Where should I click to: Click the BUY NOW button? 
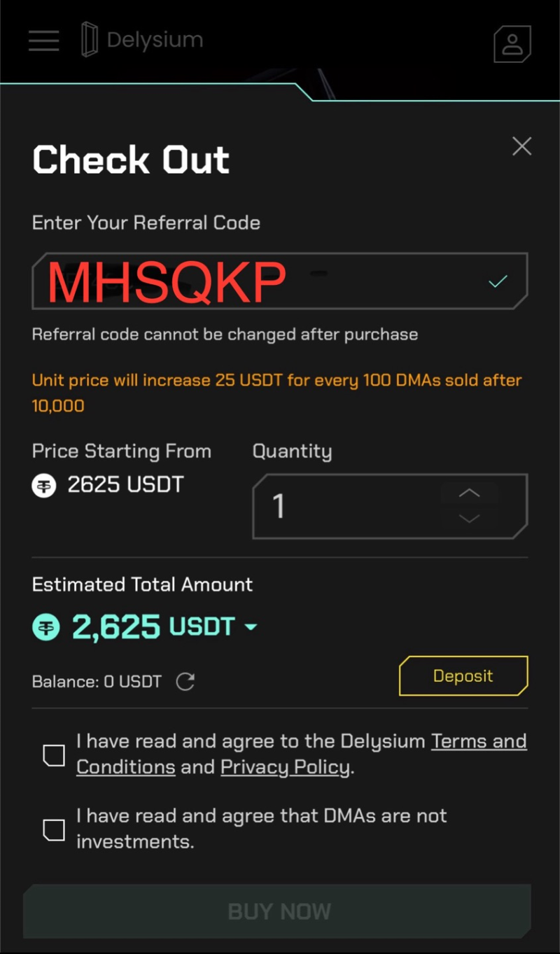point(278,911)
